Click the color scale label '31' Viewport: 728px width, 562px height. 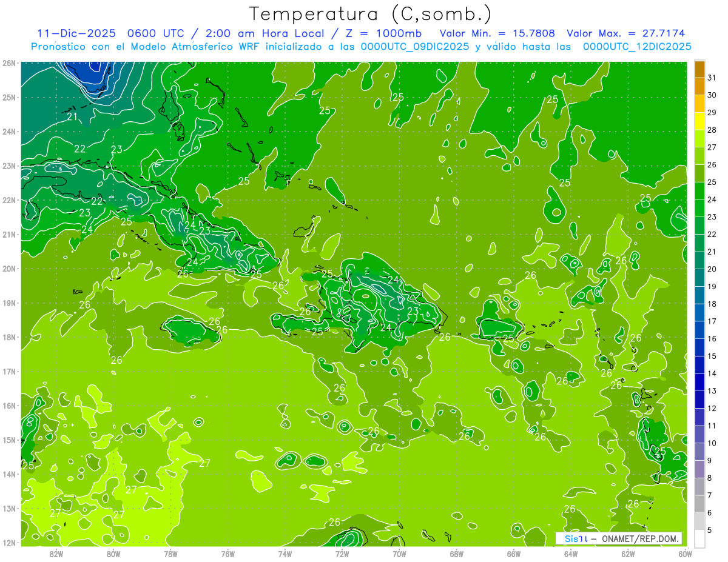click(x=712, y=78)
